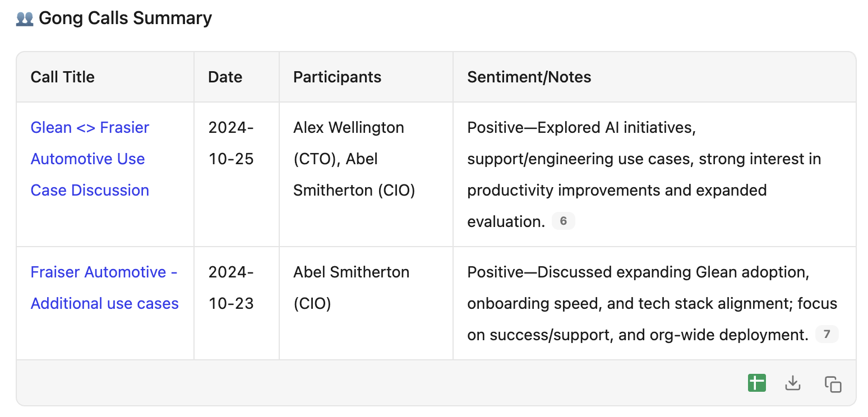The width and height of the screenshot is (868, 417).
Task: Click the people icon beside Gong Calls Summary
Action: (x=25, y=18)
